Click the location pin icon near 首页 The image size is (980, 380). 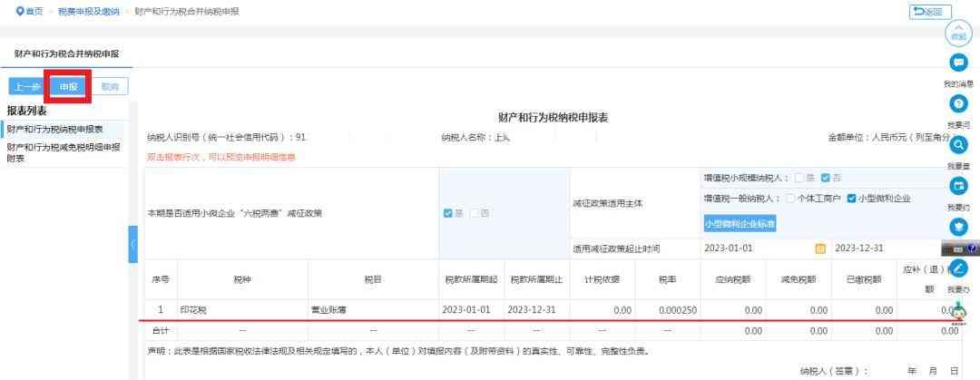[7, 11]
